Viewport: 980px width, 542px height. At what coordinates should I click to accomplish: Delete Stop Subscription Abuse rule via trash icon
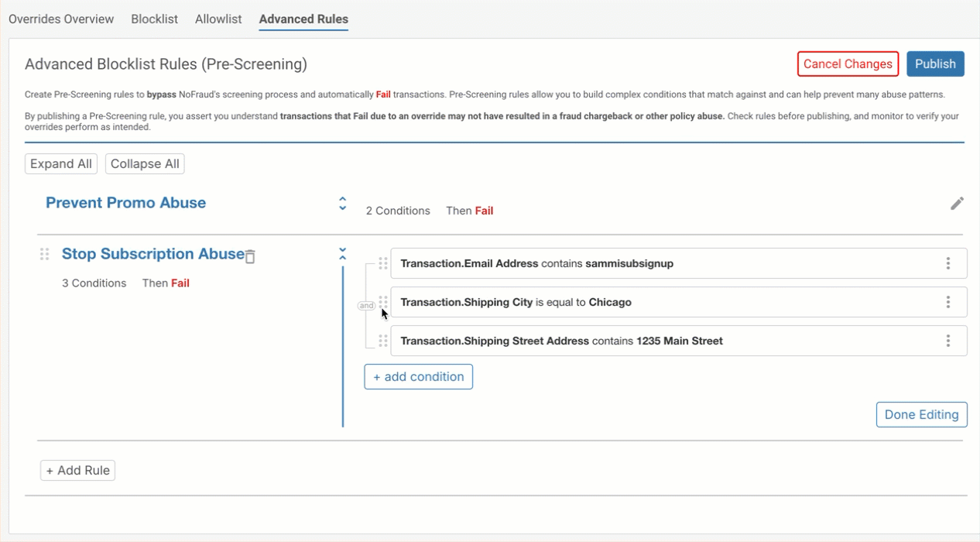pyautogui.click(x=250, y=256)
